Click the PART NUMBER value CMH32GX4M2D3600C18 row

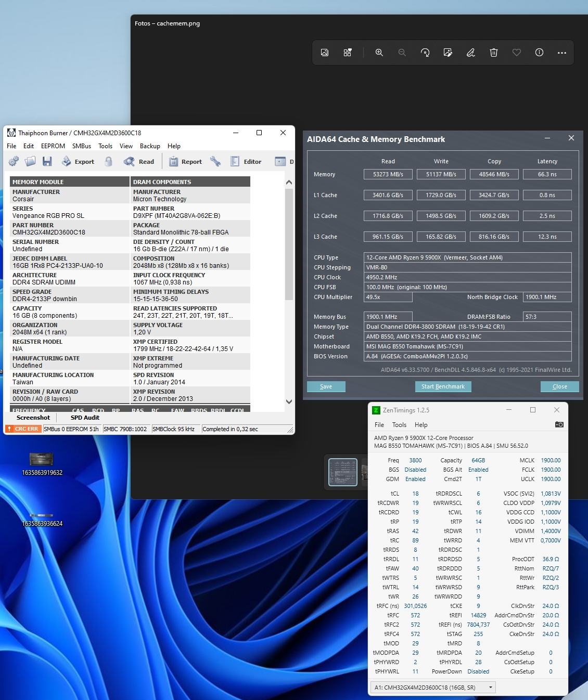(x=69, y=229)
